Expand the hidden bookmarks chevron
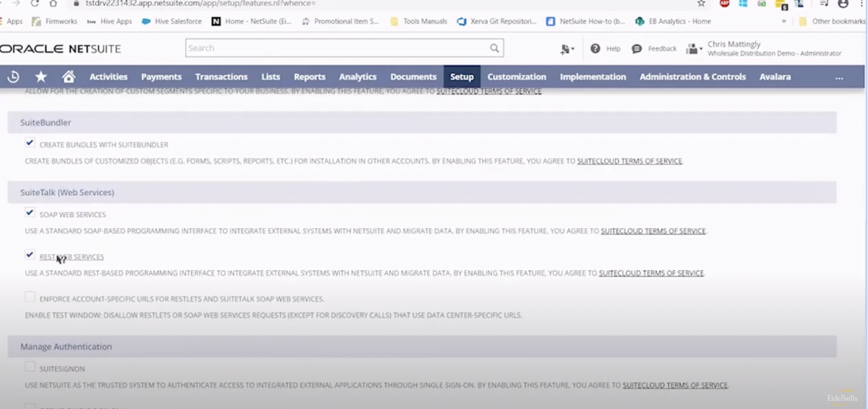Image resolution: width=868 pixels, height=409 pixels. point(784,21)
